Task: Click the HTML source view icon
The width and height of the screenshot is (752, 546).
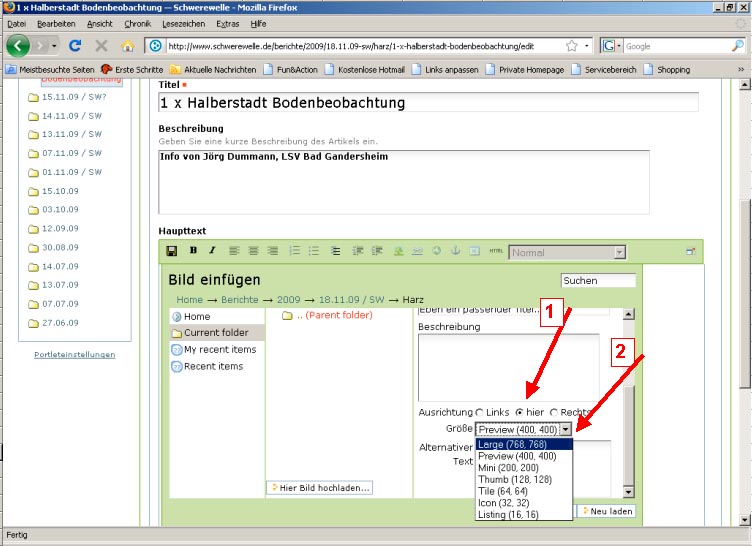Action: coord(496,252)
